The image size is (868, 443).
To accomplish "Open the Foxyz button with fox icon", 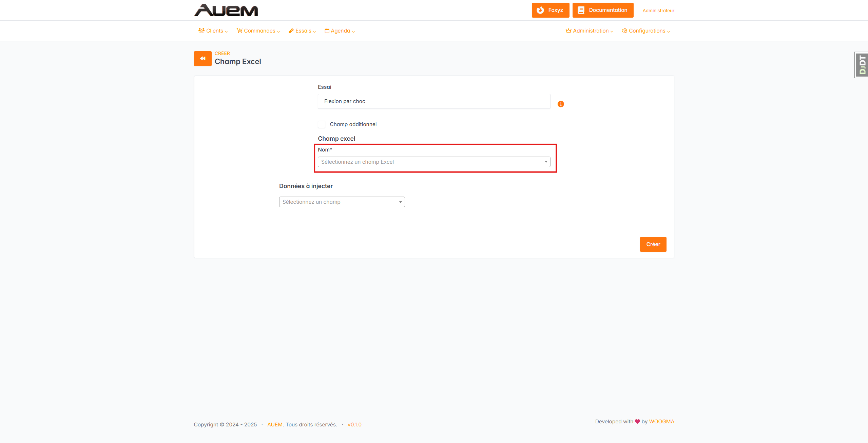I will coord(550,10).
